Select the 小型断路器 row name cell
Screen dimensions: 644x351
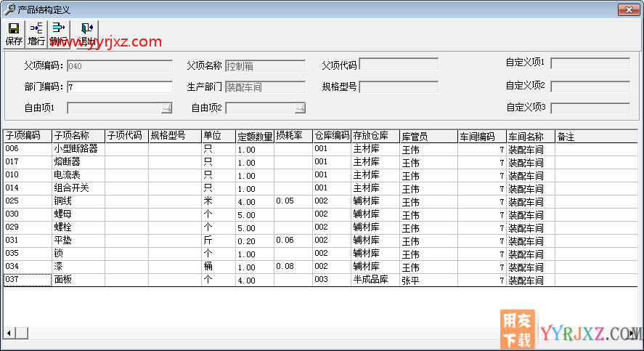[x=78, y=149]
